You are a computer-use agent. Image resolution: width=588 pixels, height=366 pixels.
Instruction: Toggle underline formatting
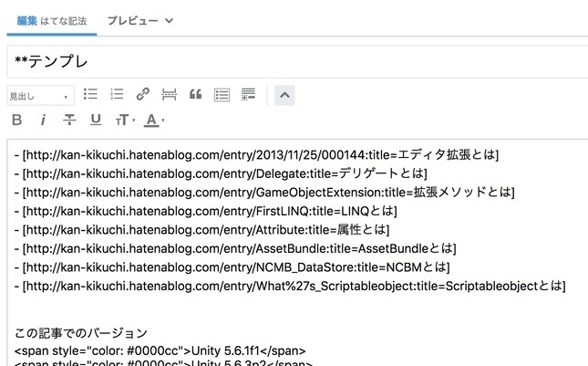96,120
